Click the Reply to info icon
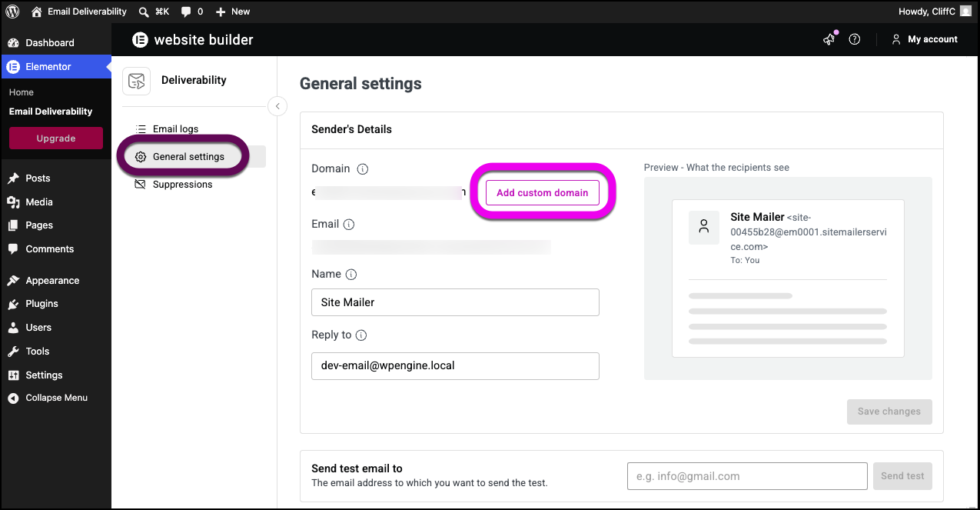This screenshot has height=510, width=980. point(361,335)
